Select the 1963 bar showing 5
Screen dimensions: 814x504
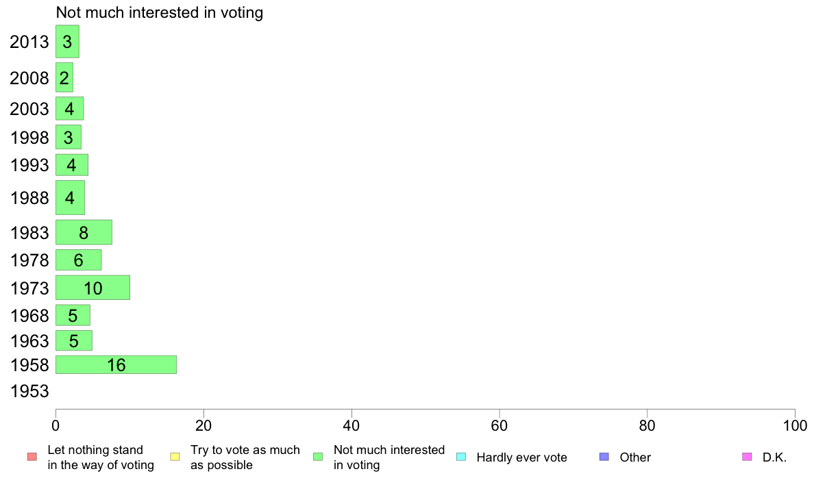pyautogui.click(x=74, y=340)
